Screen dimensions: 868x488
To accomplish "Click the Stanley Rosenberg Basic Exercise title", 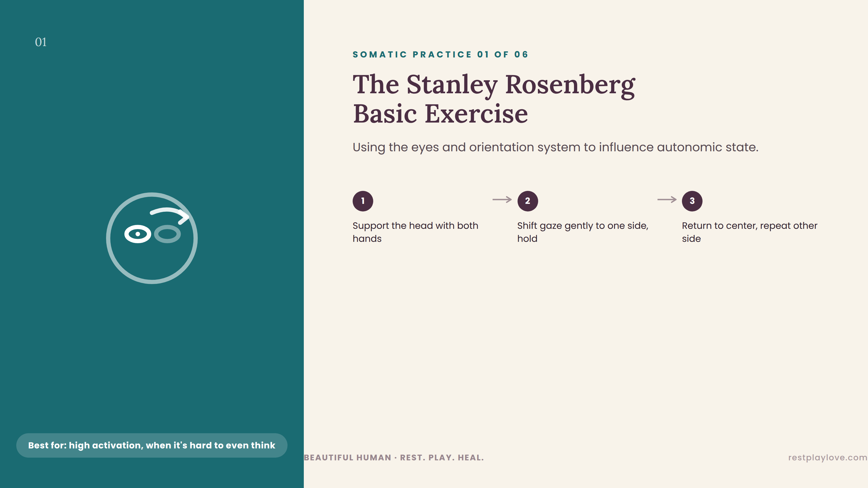I will (x=494, y=99).
